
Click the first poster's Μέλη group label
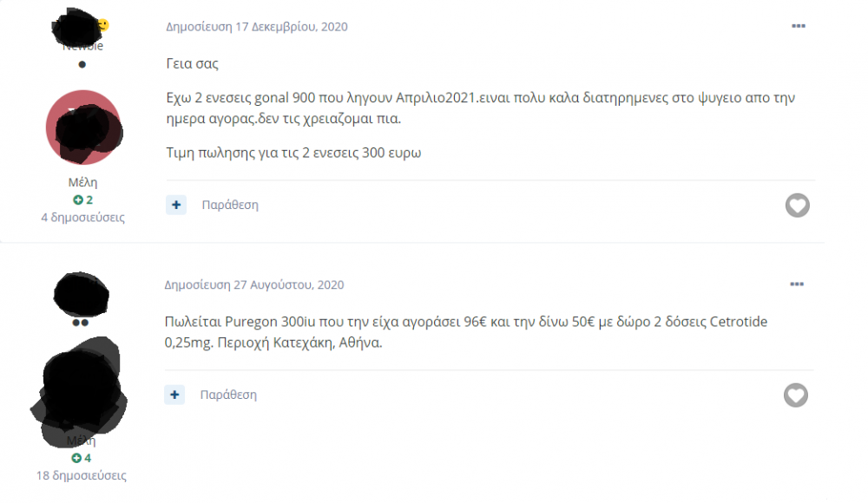click(83, 182)
